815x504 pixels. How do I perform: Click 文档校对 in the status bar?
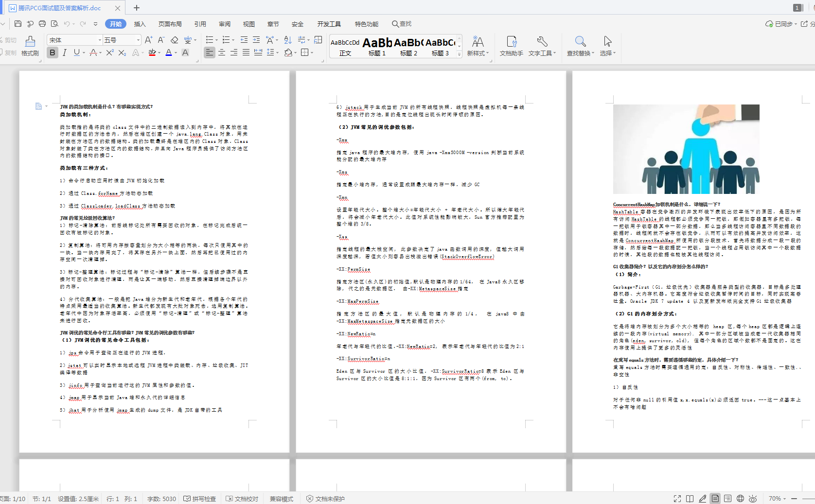242,499
